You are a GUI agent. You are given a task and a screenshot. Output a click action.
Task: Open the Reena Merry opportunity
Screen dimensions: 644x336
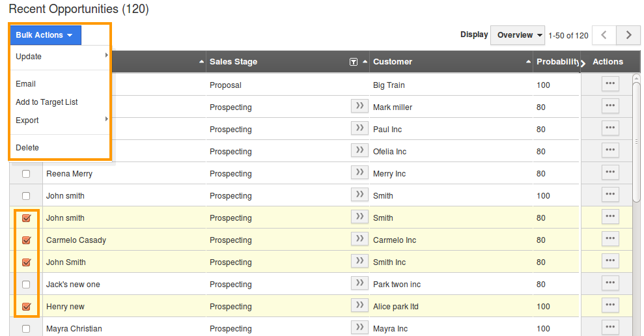point(69,174)
